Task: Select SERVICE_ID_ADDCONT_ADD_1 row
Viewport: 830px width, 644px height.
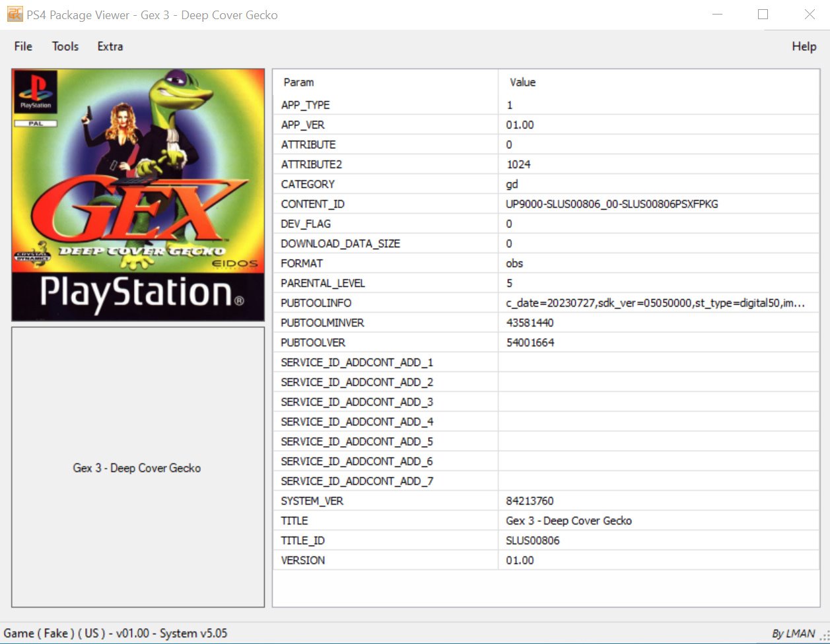Action: (x=546, y=362)
